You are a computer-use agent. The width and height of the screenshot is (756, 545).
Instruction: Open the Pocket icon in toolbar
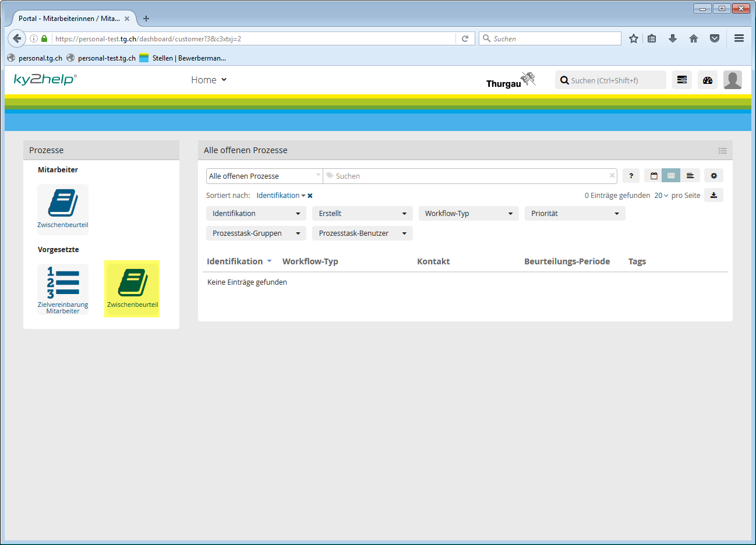[715, 38]
